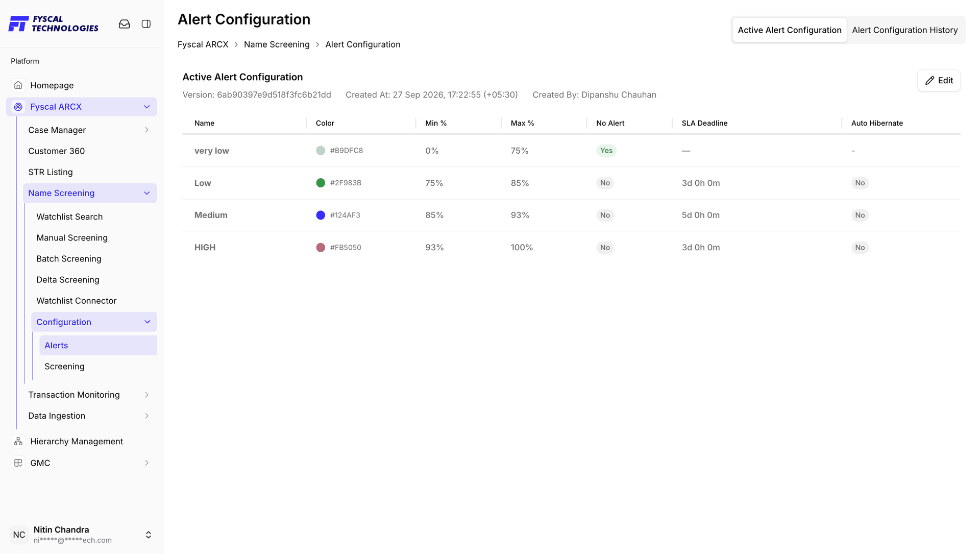Click the green #2F983B Low color swatch
The height and width of the screenshot is (554, 980).
[x=321, y=183]
